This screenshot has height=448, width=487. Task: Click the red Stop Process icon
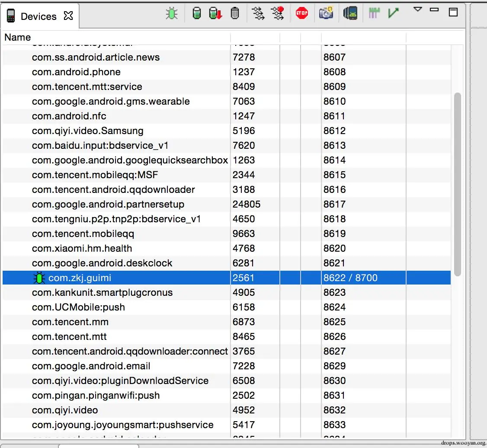coord(302,13)
